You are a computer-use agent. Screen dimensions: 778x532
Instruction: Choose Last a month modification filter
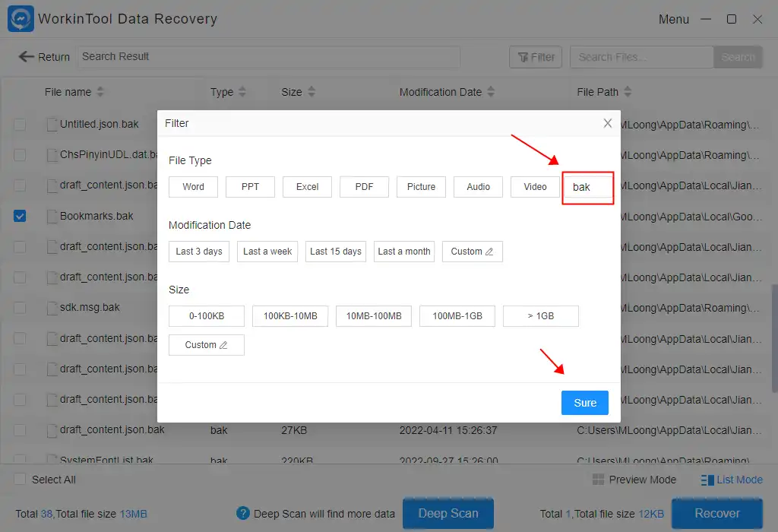(404, 252)
